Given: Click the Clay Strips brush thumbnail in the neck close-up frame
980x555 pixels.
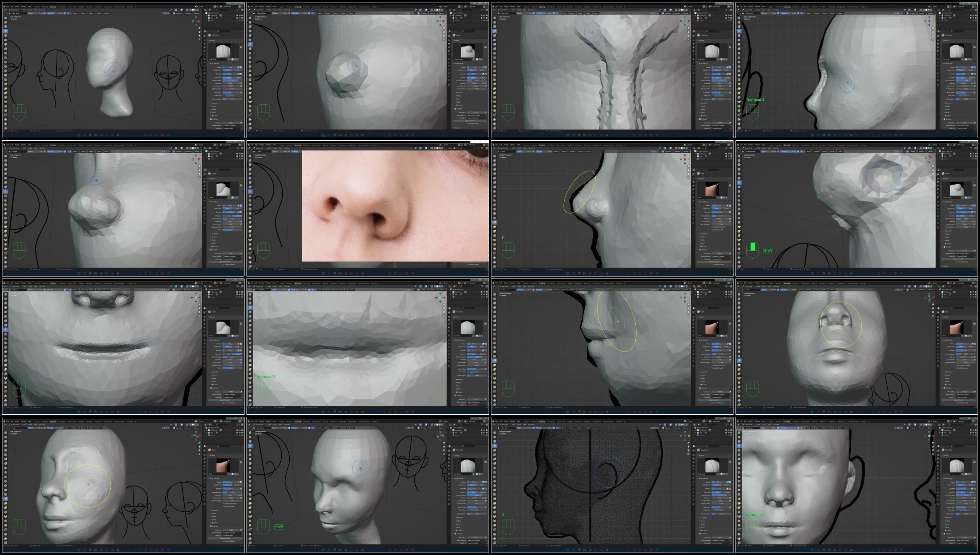Looking at the screenshot, I should [712, 51].
